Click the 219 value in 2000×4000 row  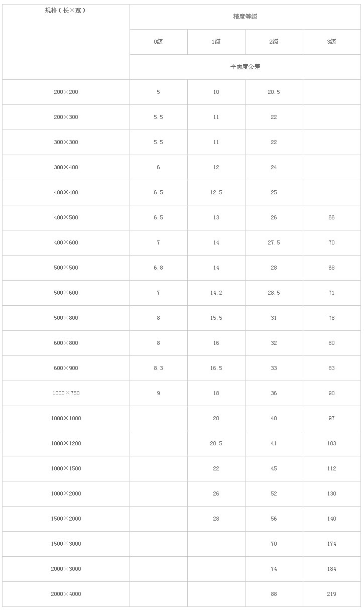332,594
